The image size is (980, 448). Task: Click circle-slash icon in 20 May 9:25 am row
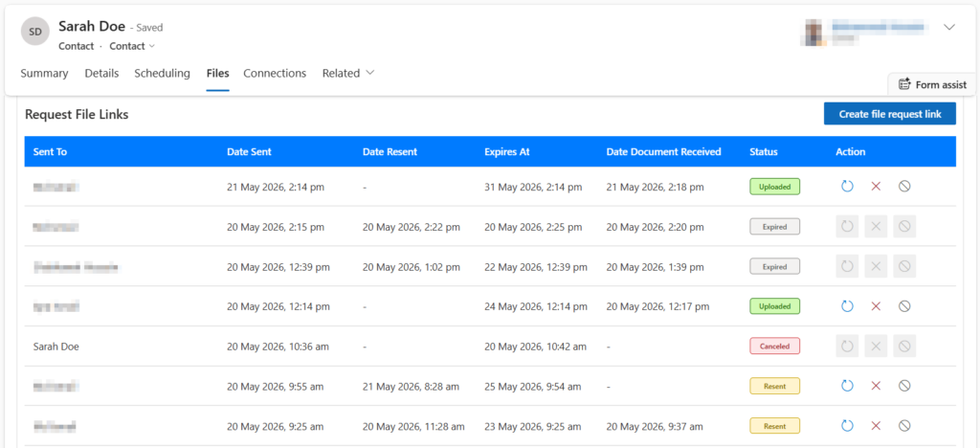[904, 426]
